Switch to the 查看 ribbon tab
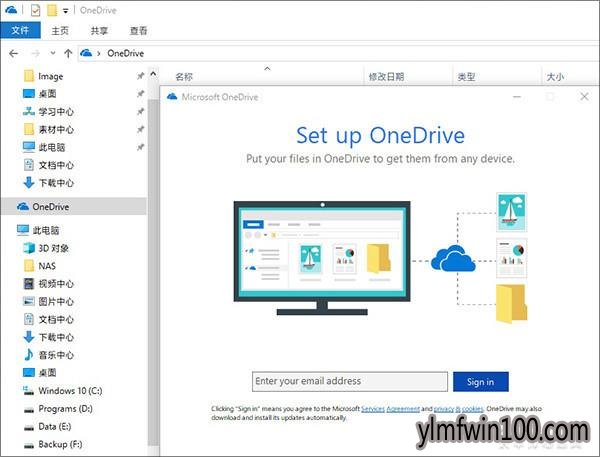The width and height of the screenshot is (600, 457). 138,31
